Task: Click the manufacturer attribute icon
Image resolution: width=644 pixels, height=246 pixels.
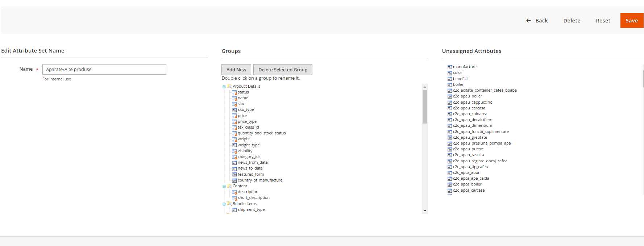Action: click(450, 67)
